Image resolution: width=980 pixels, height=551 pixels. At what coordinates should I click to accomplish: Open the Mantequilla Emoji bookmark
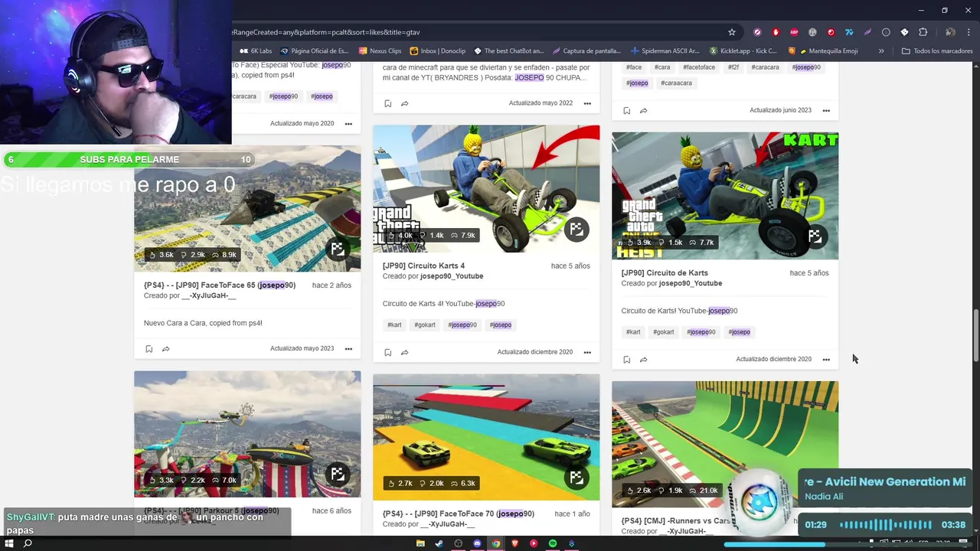tap(823, 51)
